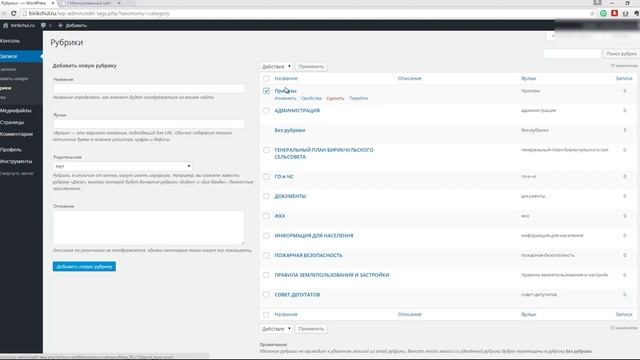The height and width of the screenshot is (360, 640).
Task: Check the ГЕНЕРАЛЬНЫЙ ПЛАН row checkbox
Action: [x=266, y=150]
